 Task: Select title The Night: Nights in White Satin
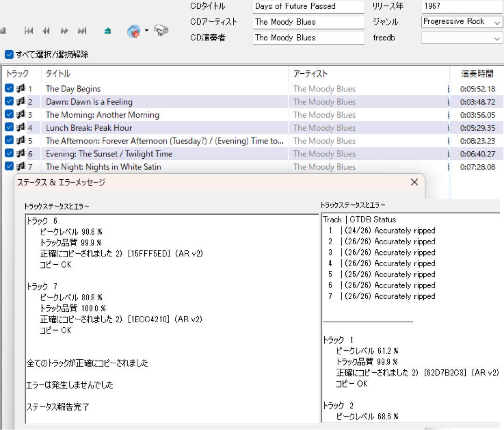click(x=103, y=167)
